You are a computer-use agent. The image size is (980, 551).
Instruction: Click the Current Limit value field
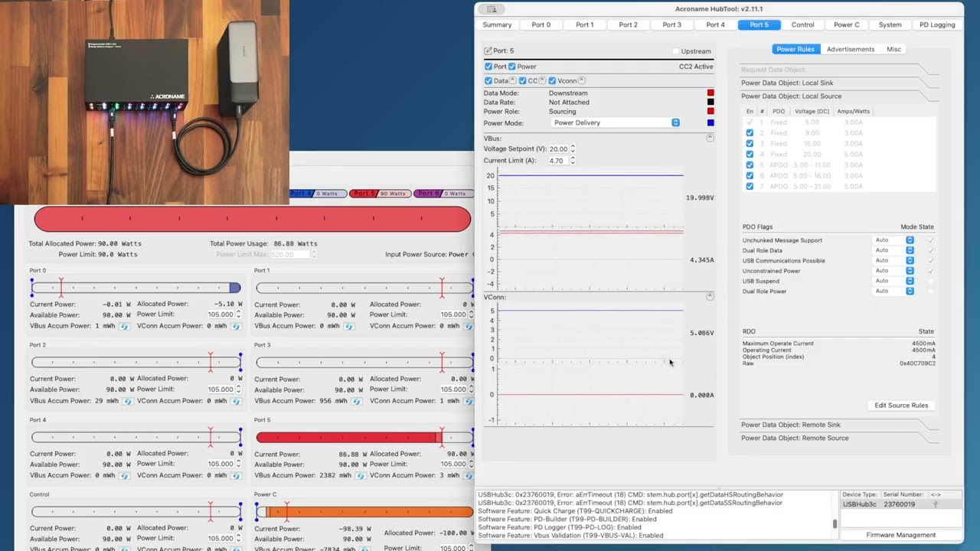click(557, 161)
